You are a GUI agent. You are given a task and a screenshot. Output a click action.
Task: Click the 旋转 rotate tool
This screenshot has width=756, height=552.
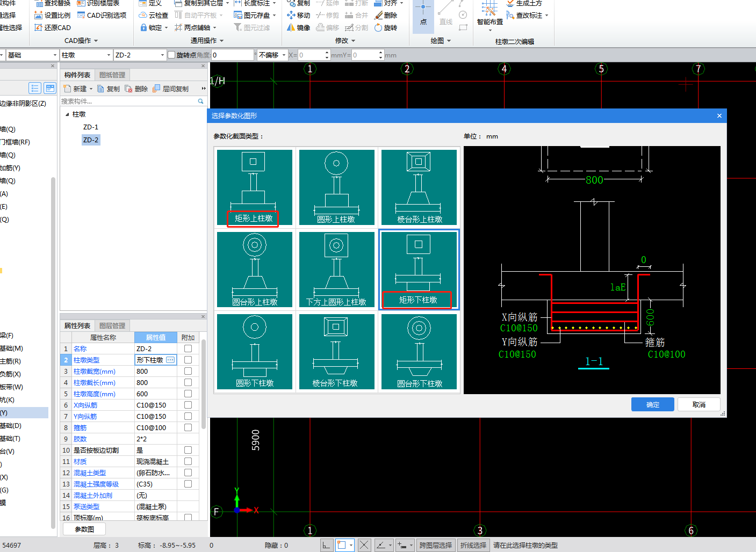pyautogui.click(x=386, y=27)
